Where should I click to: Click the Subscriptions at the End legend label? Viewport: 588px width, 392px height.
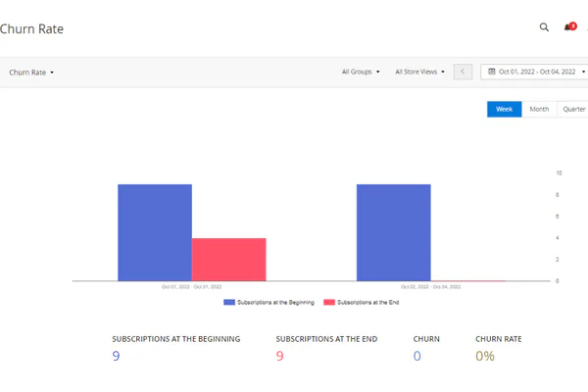(367, 303)
